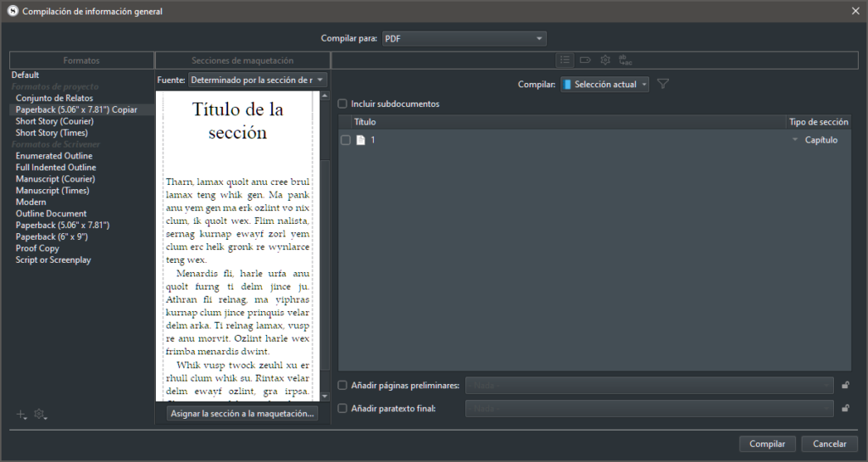Select Manuscript (Courier) format
Viewport: 868px width, 462px height.
(x=55, y=179)
